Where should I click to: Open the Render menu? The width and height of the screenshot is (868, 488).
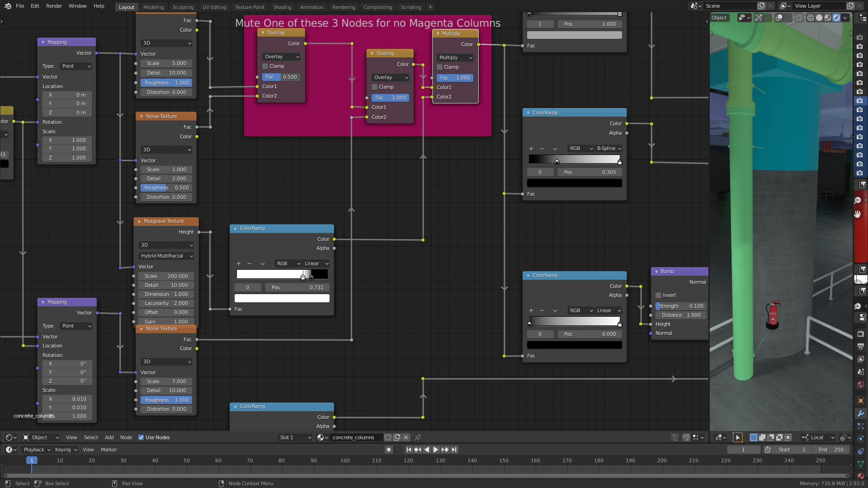coord(54,6)
